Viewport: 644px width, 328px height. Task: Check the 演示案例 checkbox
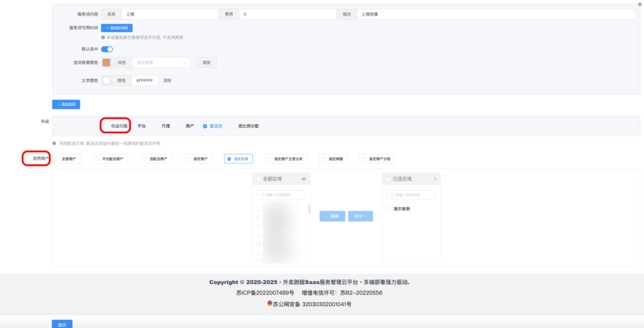(x=389, y=208)
